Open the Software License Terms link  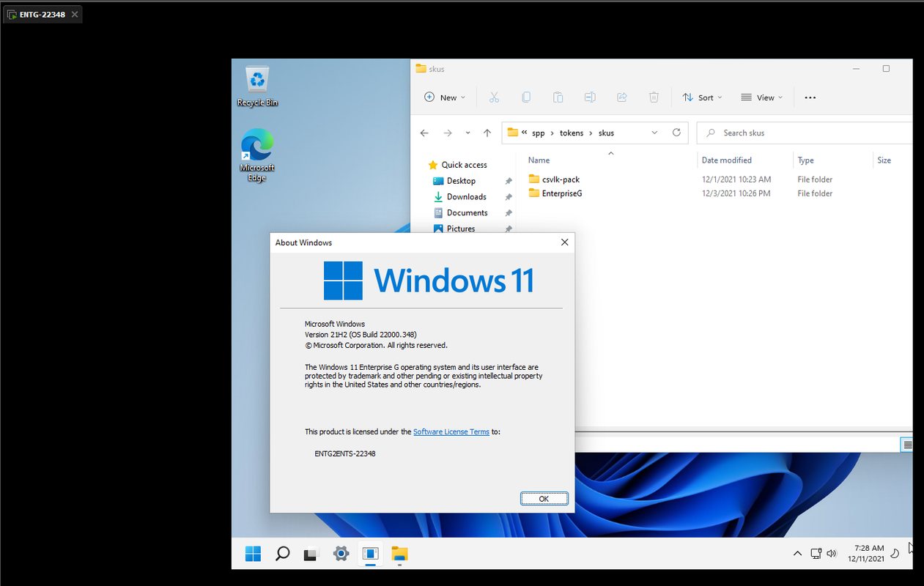451,432
